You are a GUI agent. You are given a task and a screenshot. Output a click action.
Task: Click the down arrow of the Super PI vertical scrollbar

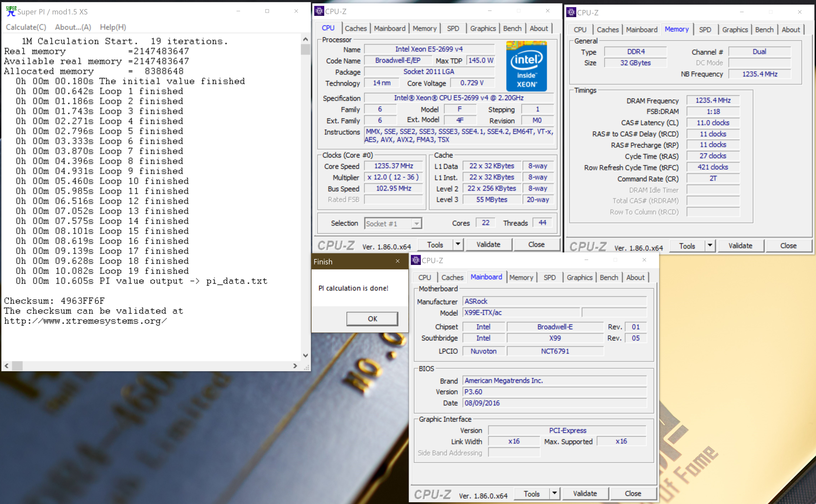305,355
